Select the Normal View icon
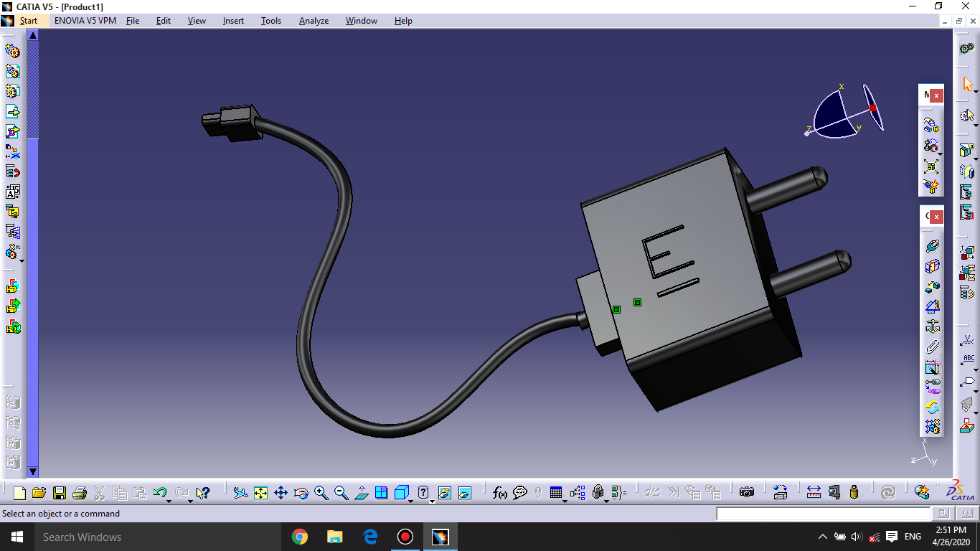The height and width of the screenshot is (551, 980). pos(361,493)
